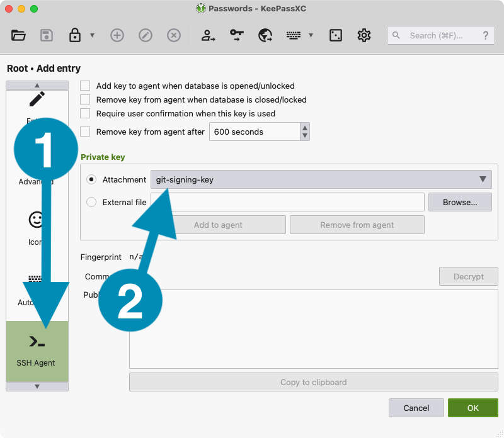Image resolution: width=504 pixels, height=438 pixels.
Task: Enable Add key to agent when database opened
Action: [x=85, y=86]
